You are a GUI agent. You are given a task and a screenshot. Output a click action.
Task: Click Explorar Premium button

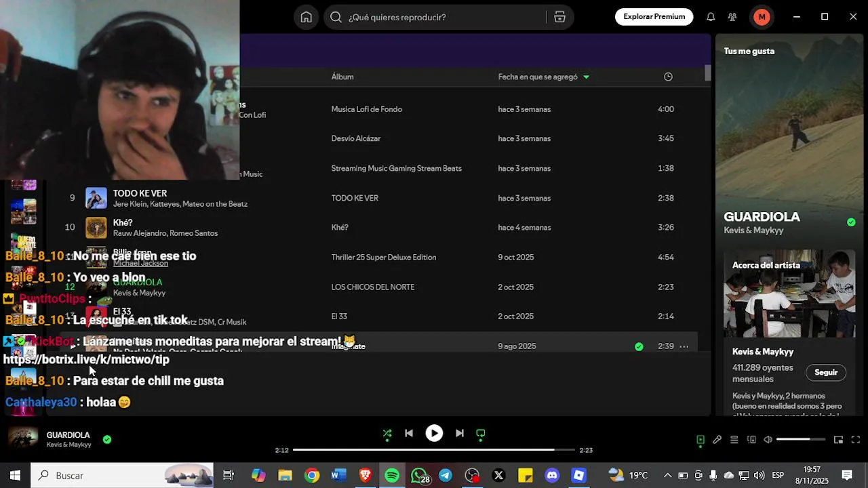click(654, 17)
